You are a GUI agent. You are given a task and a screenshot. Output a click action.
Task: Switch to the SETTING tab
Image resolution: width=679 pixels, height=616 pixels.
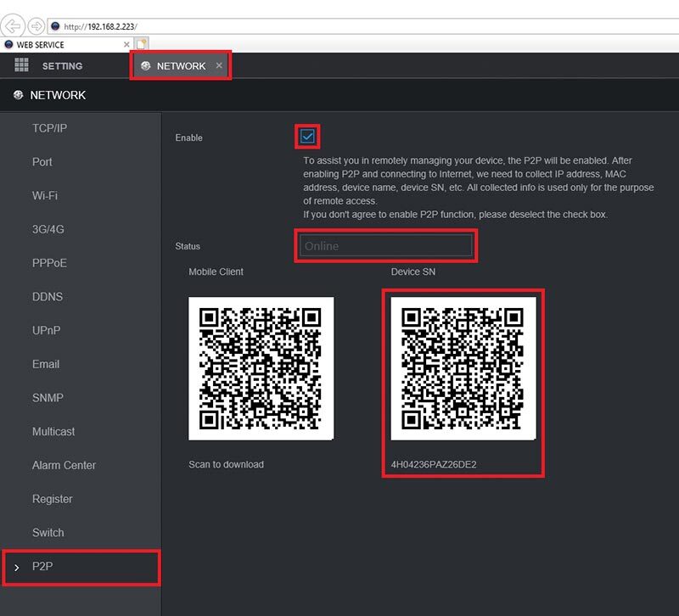[x=64, y=65]
